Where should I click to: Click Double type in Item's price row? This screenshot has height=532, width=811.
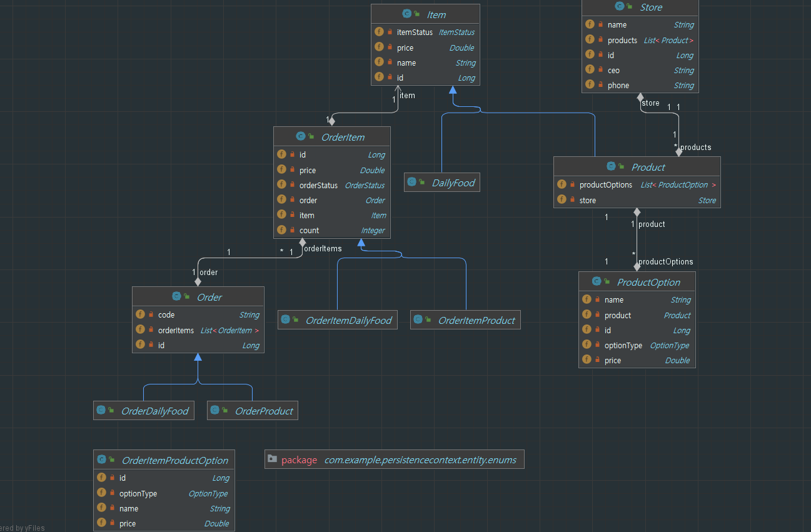click(x=462, y=48)
